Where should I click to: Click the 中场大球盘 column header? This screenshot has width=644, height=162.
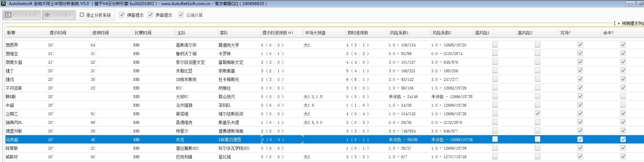pyautogui.click(x=315, y=33)
